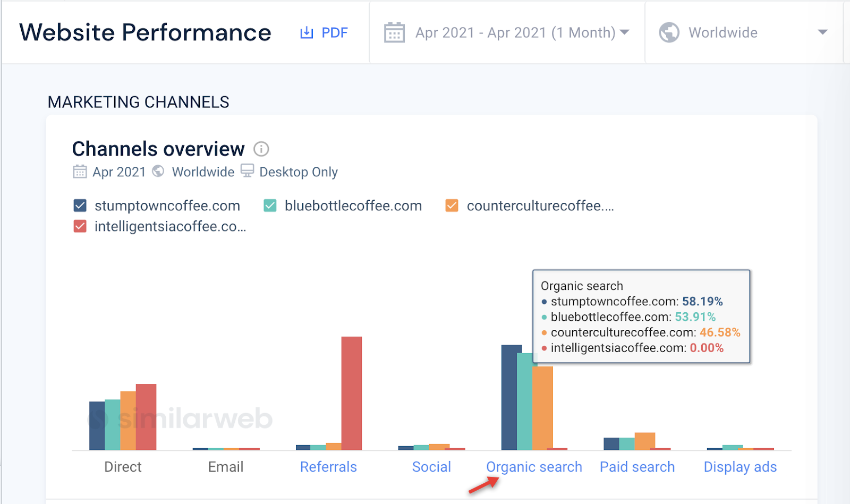Click the small globe icon under Channels overview

[x=158, y=171]
